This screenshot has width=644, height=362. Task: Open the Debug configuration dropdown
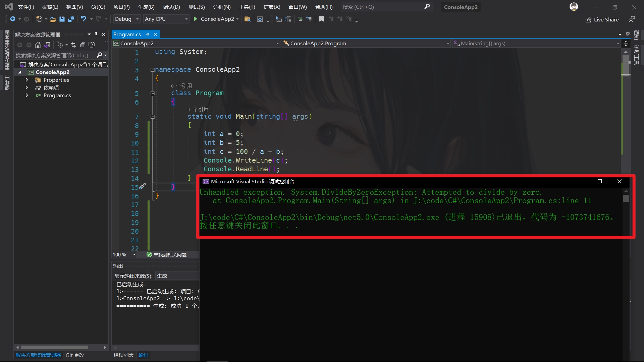click(126, 19)
